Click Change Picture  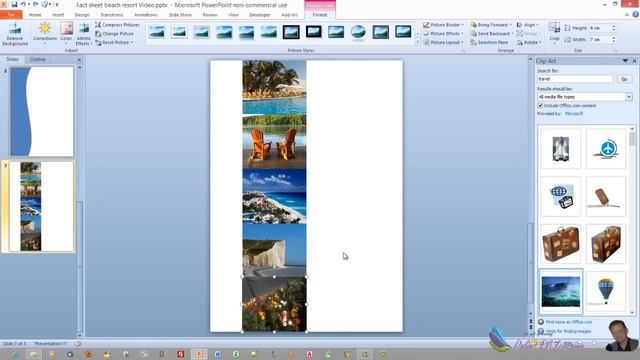(x=114, y=33)
